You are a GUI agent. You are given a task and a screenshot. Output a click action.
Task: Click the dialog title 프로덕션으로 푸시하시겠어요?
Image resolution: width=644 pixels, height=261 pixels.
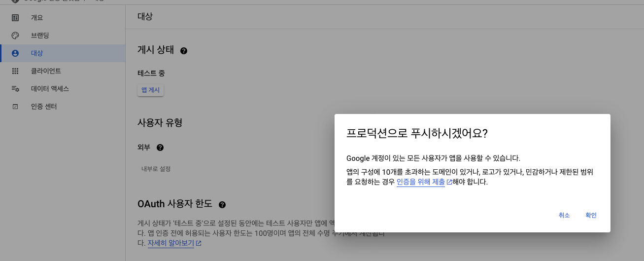[417, 134]
